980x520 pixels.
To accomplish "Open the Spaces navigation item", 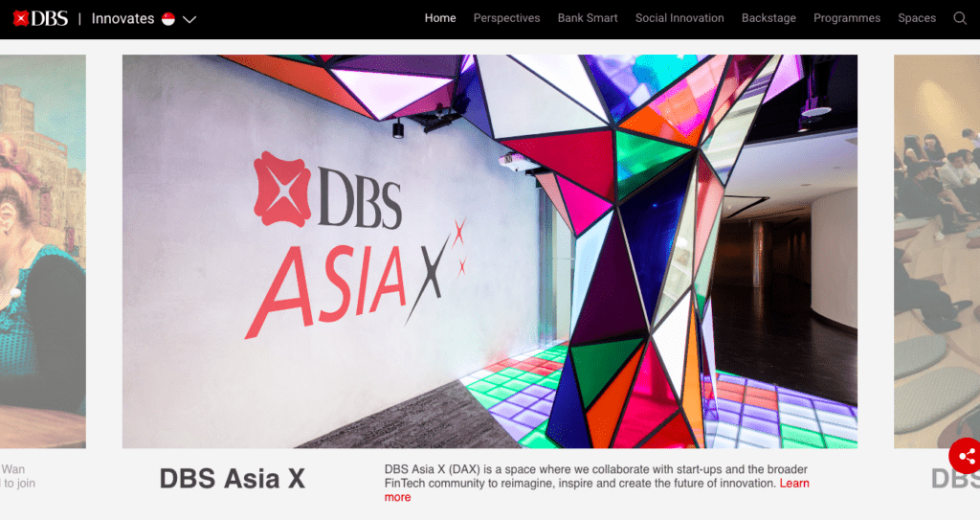I will coord(917,18).
